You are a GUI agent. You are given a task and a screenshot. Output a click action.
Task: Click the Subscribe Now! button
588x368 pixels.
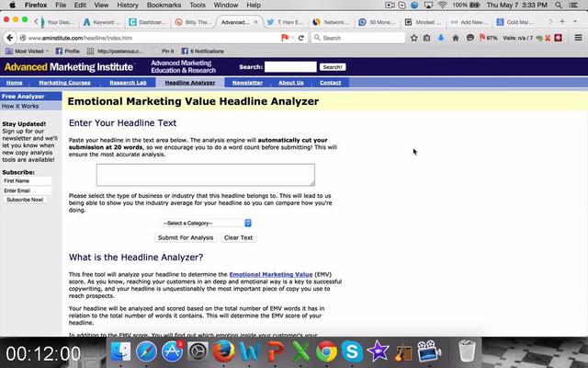pyautogui.click(x=25, y=200)
